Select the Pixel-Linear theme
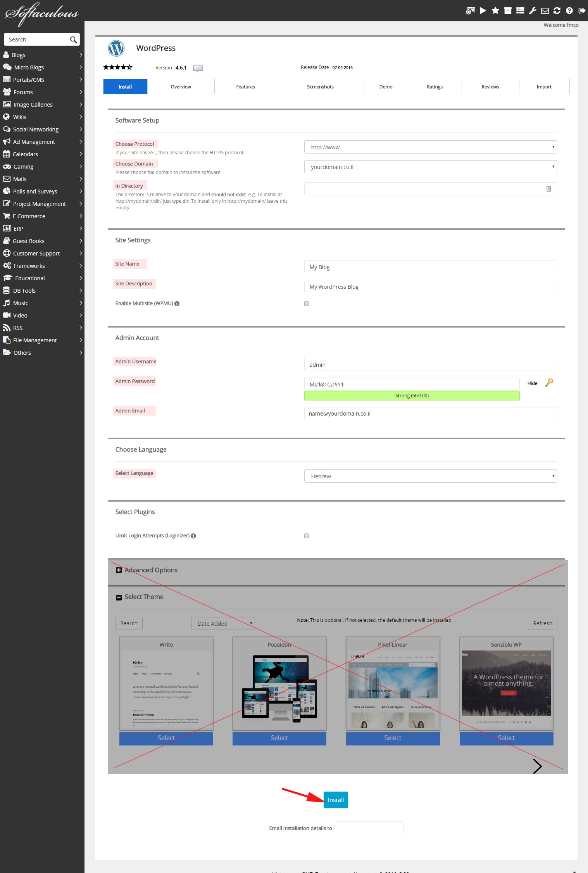 (x=393, y=738)
